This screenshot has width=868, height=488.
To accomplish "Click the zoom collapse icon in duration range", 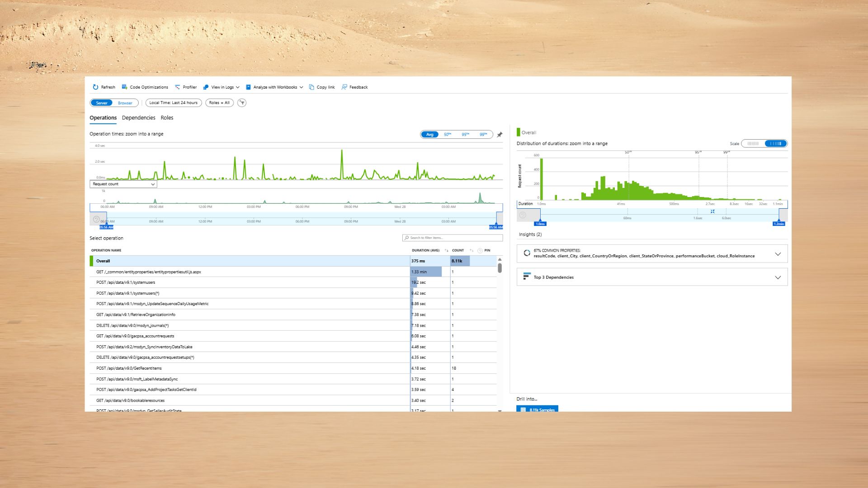I will (x=712, y=211).
